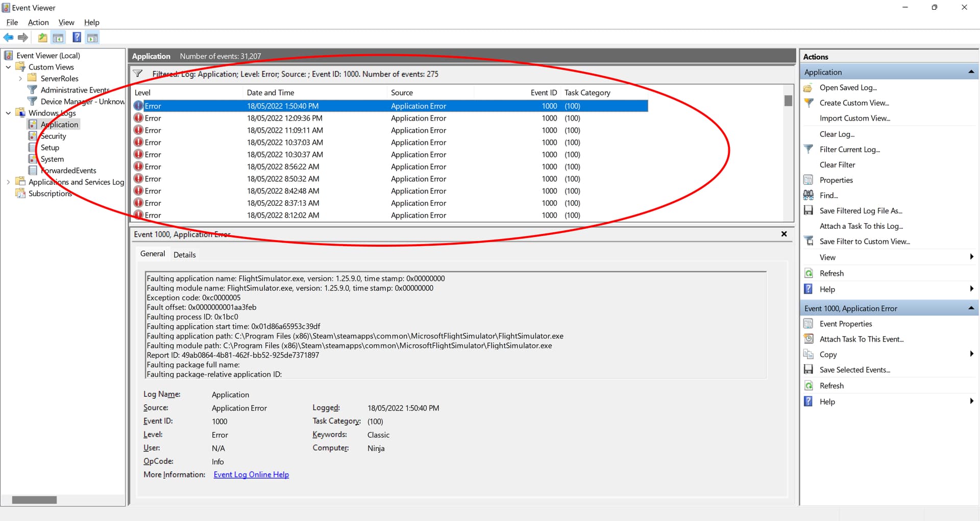Collapse the Application actions section
The height and width of the screenshot is (521, 980).
[971, 72]
